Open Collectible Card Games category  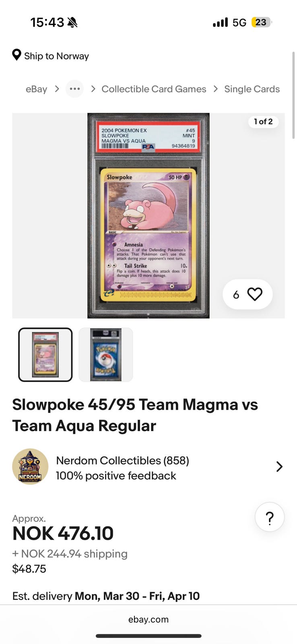point(154,89)
